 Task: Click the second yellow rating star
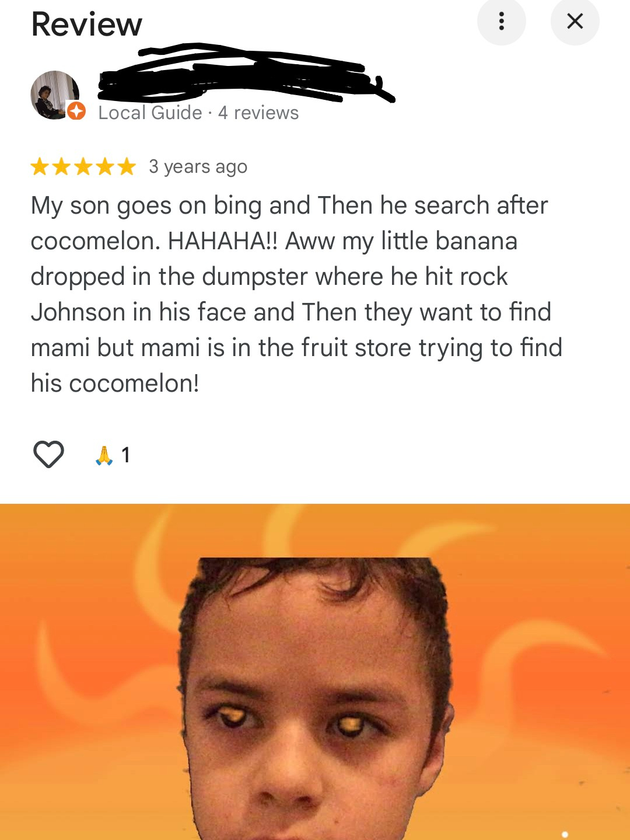tap(62, 167)
